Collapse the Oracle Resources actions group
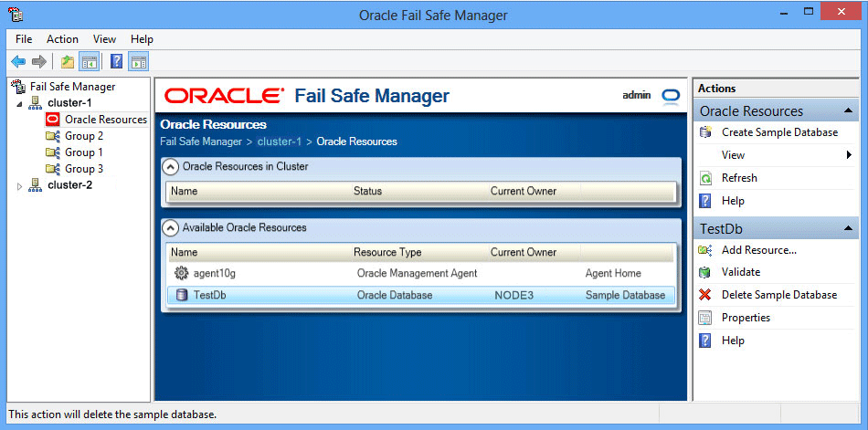Viewport: 868px width, 430px height. point(848,110)
